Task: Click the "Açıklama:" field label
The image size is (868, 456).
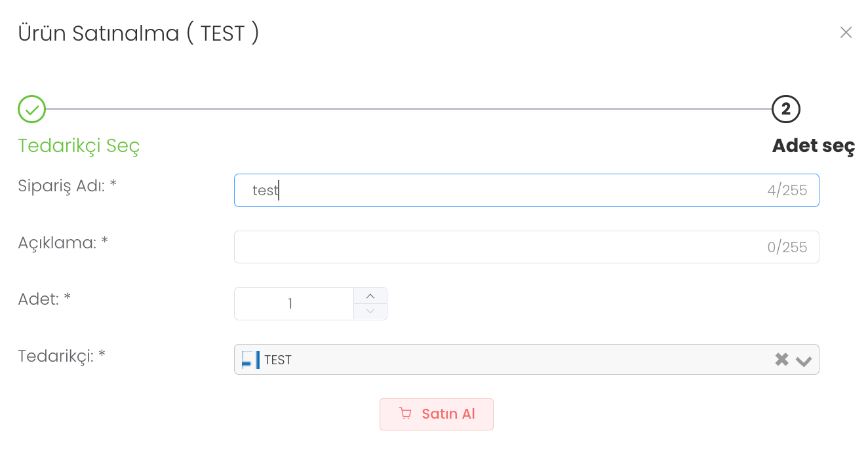Action: (x=62, y=242)
